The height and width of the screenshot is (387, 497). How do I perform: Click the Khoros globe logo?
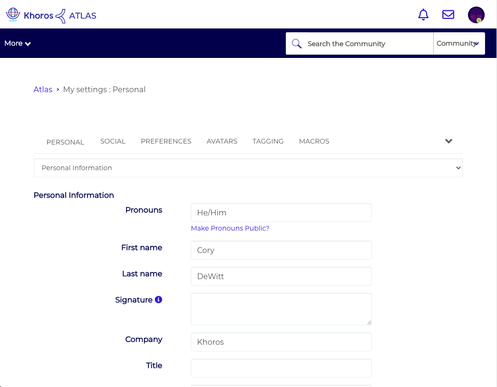tap(13, 14)
